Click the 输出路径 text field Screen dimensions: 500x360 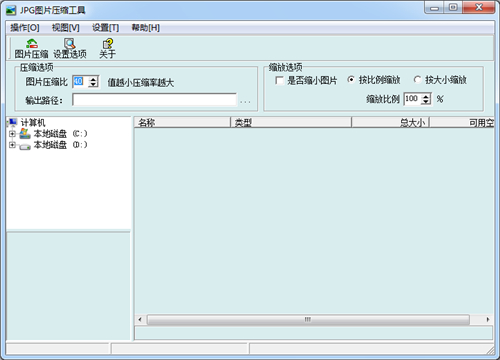154,100
